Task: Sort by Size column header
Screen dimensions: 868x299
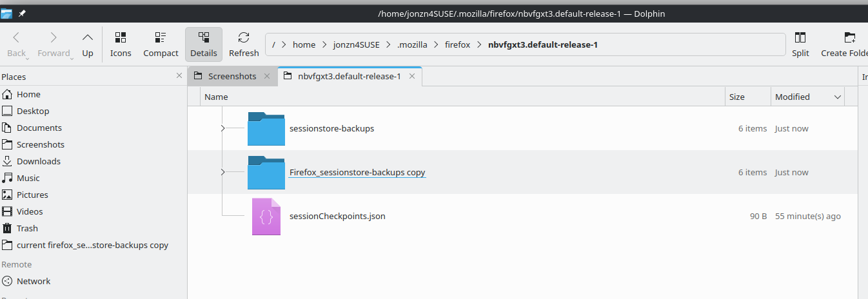Action: tap(748, 97)
